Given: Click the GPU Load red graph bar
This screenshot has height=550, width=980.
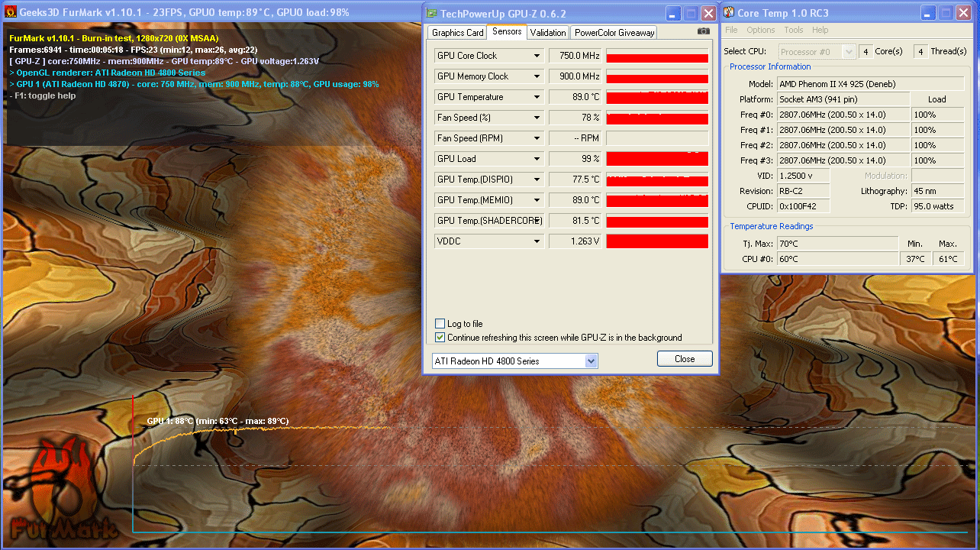Looking at the screenshot, I should click(x=657, y=159).
